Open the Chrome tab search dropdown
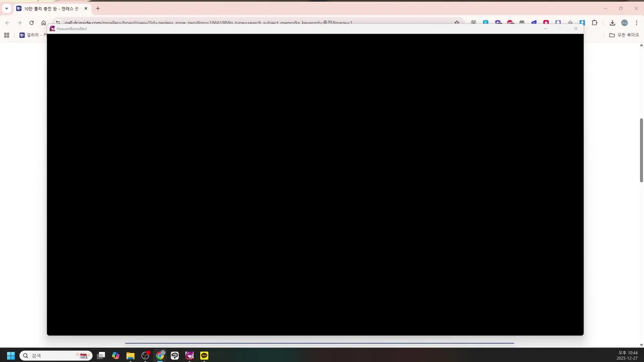 [x=7, y=9]
